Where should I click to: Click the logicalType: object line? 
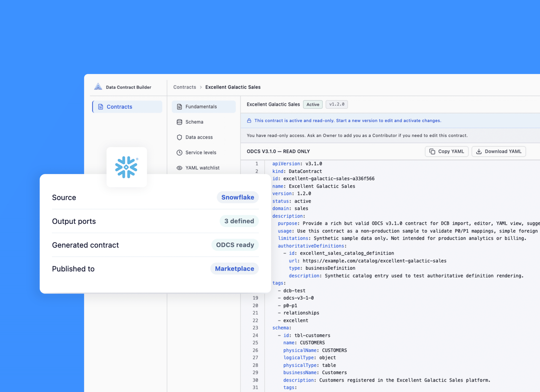[x=309, y=358]
